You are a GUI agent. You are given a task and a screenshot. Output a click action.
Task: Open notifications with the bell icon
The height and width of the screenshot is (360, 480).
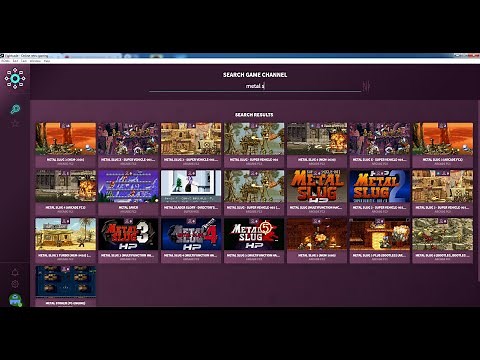tap(15, 272)
